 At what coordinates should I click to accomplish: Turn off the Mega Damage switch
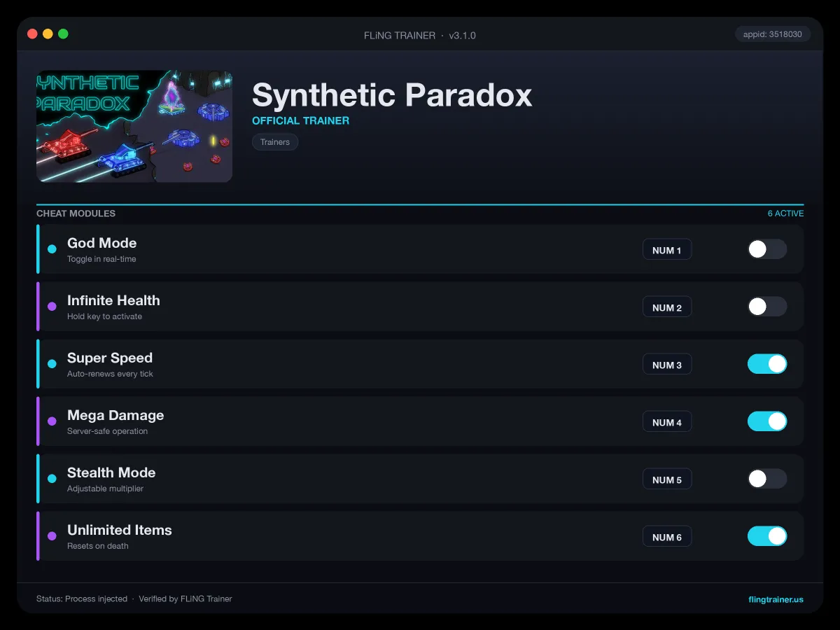tap(767, 421)
